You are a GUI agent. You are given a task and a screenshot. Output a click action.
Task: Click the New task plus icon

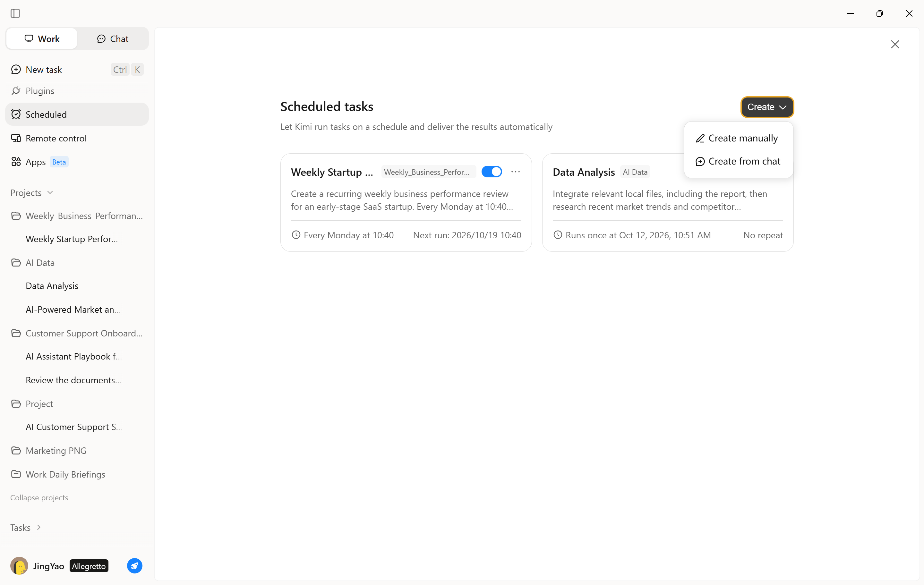coord(16,69)
